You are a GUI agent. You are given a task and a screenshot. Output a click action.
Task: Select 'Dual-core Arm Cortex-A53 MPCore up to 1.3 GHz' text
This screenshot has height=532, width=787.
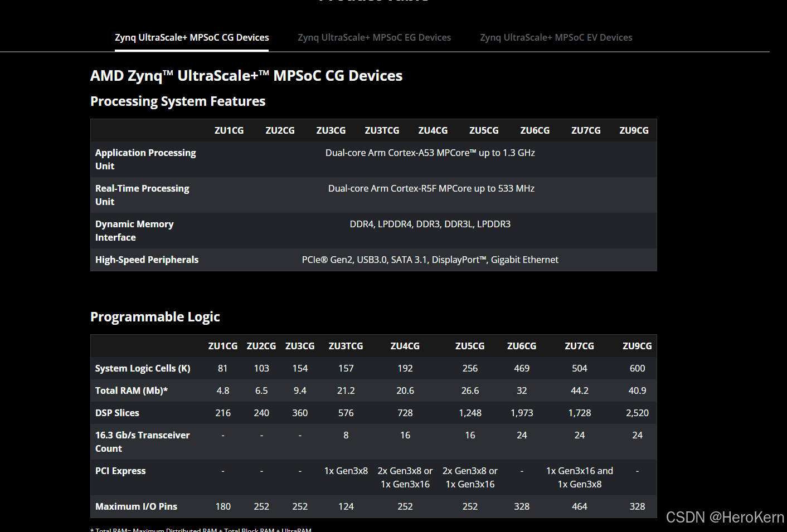coord(430,153)
